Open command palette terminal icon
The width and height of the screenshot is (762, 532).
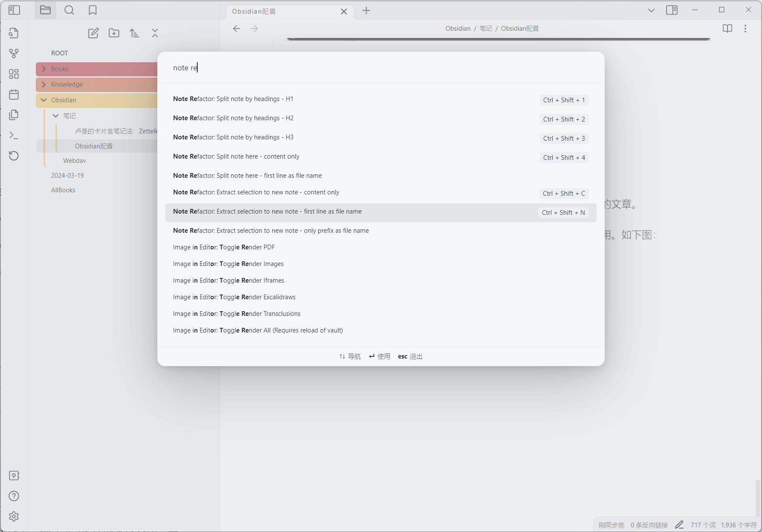[x=14, y=135]
